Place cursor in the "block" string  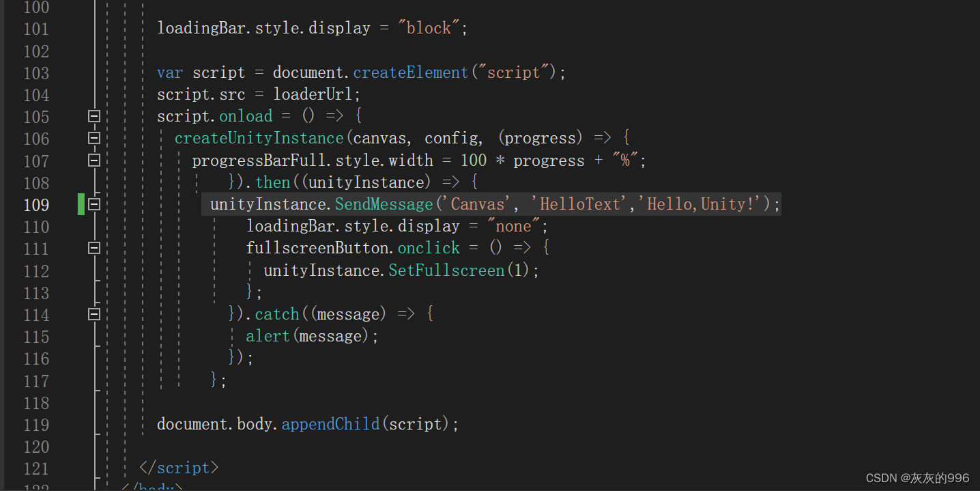coord(429,28)
